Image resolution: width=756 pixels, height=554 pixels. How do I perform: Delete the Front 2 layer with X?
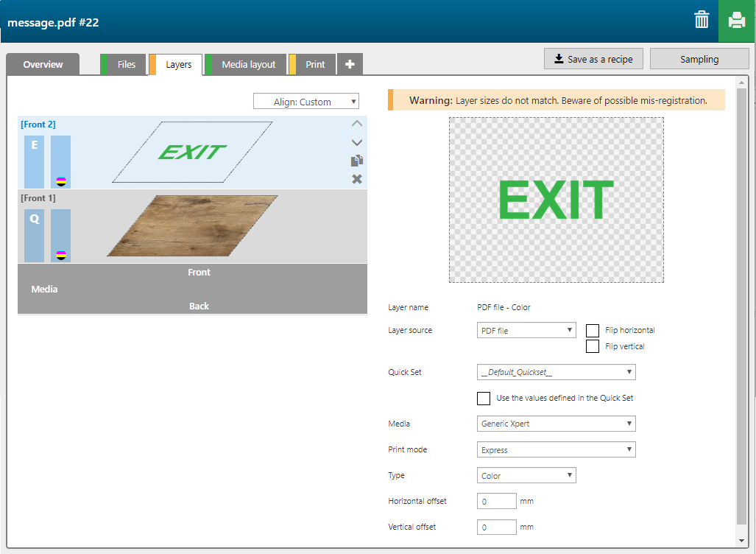coord(356,179)
